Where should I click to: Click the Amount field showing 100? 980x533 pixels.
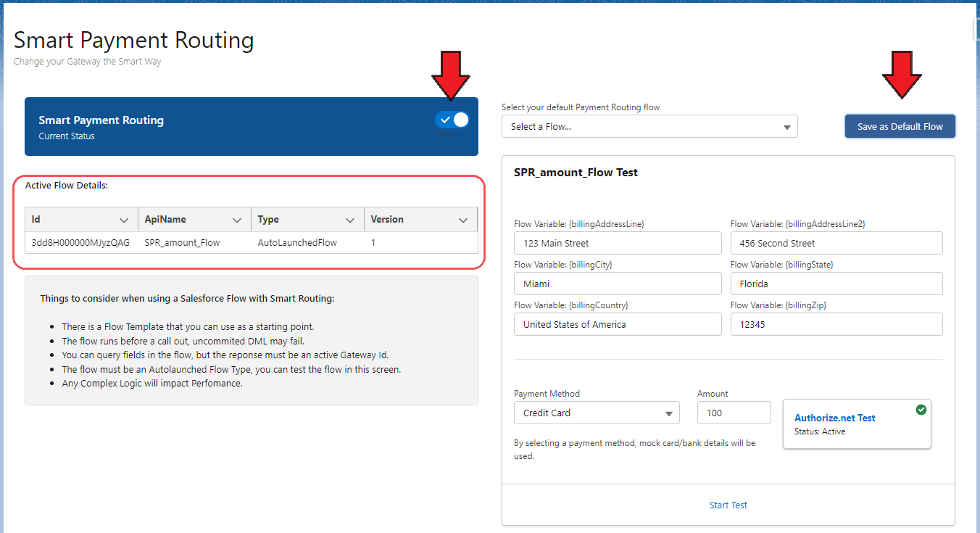point(734,413)
